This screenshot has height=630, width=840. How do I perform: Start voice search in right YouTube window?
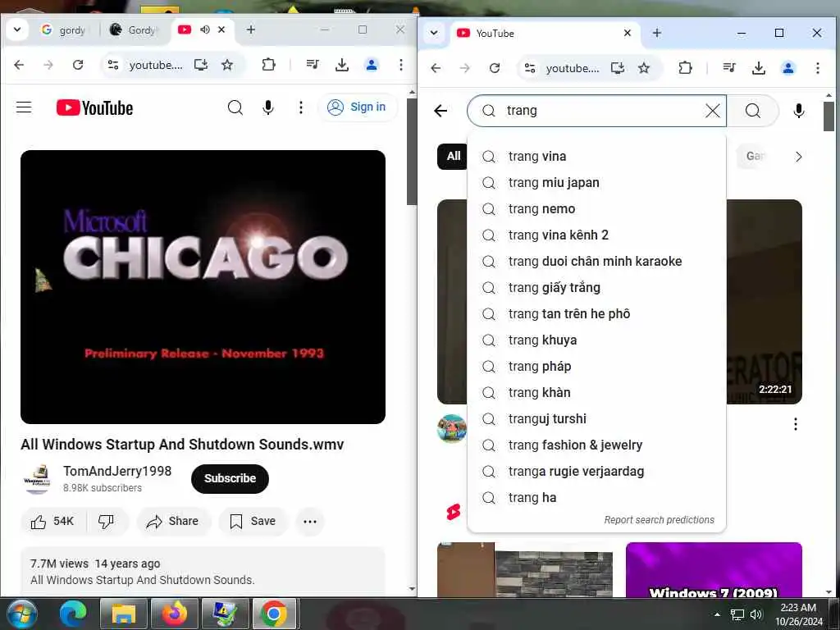[x=799, y=111]
